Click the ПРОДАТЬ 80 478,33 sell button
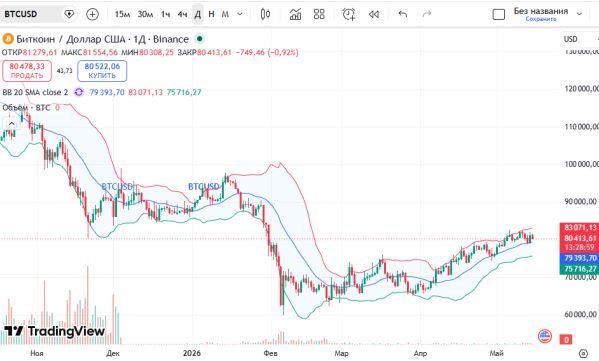599x361 pixels. (27, 71)
